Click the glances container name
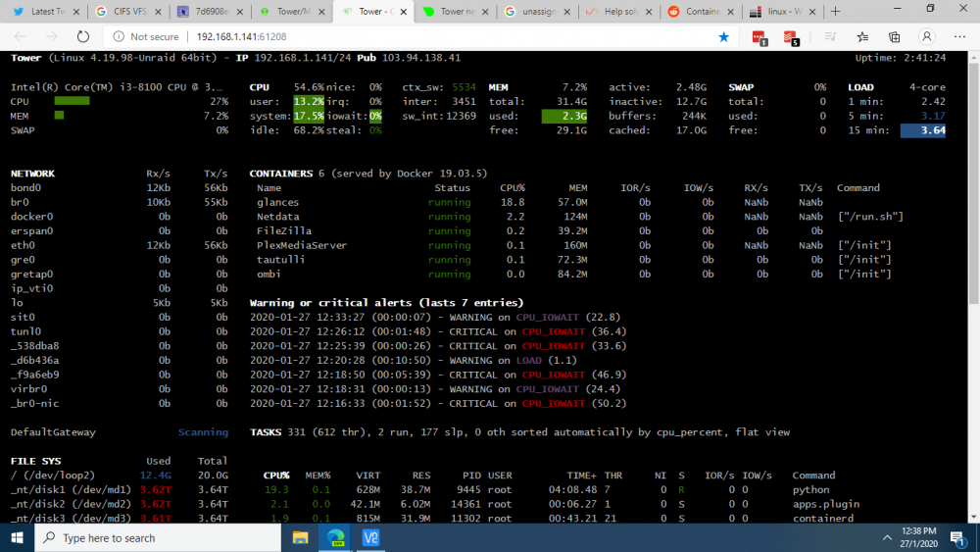The width and height of the screenshot is (980, 552). pyautogui.click(x=277, y=202)
